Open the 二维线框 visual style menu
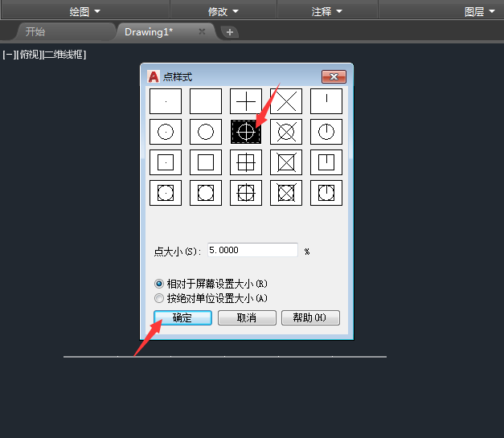The width and height of the screenshot is (504, 438). 64,55
